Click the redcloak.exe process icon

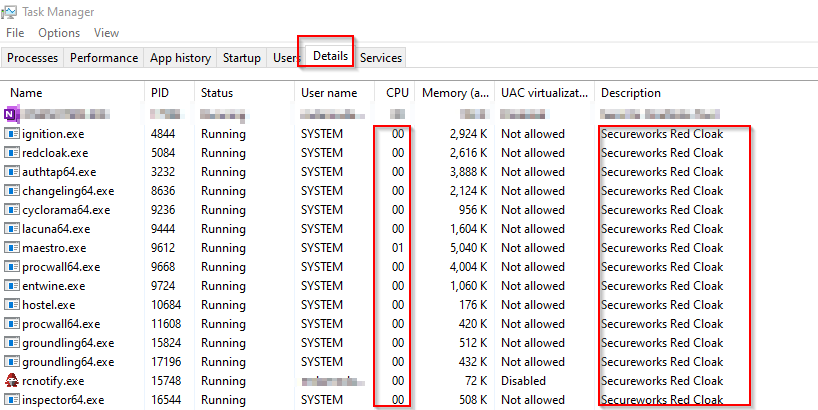pyautogui.click(x=11, y=153)
